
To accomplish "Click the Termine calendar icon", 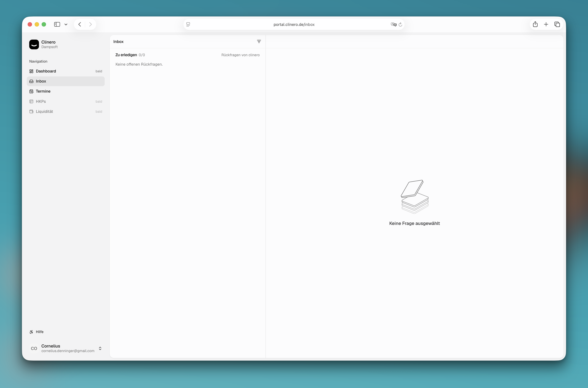I will pos(31,92).
